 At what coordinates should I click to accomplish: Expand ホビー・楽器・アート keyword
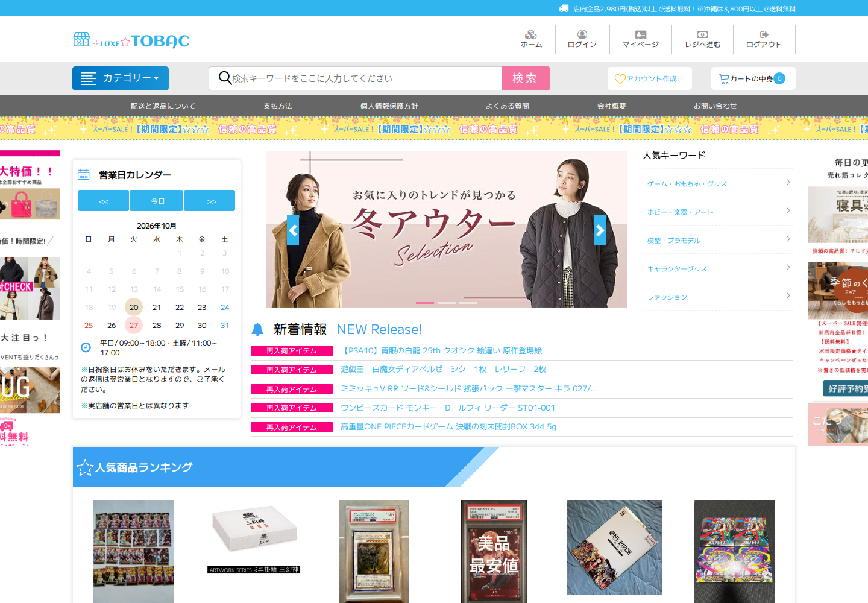pos(718,211)
